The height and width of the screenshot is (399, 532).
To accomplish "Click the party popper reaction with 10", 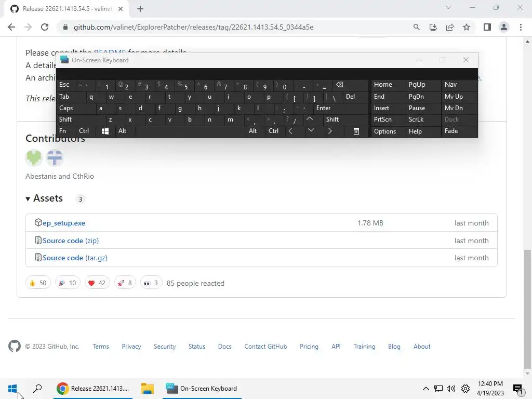I will pyautogui.click(x=68, y=283).
